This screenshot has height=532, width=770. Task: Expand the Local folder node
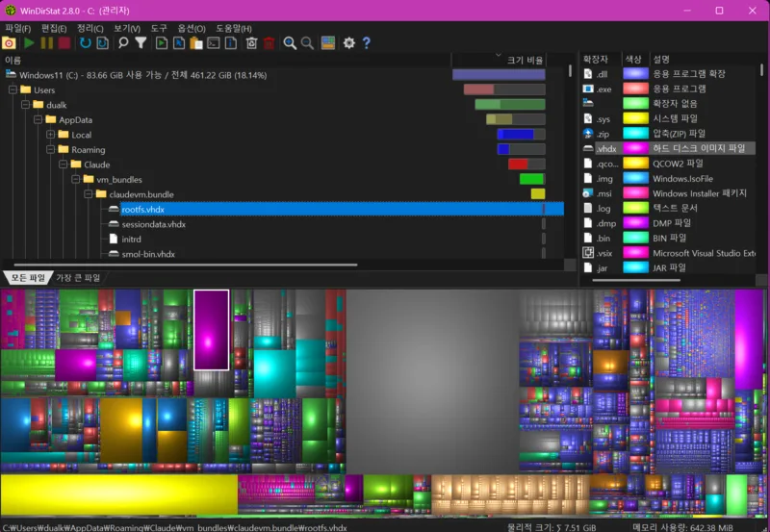click(x=51, y=135)
